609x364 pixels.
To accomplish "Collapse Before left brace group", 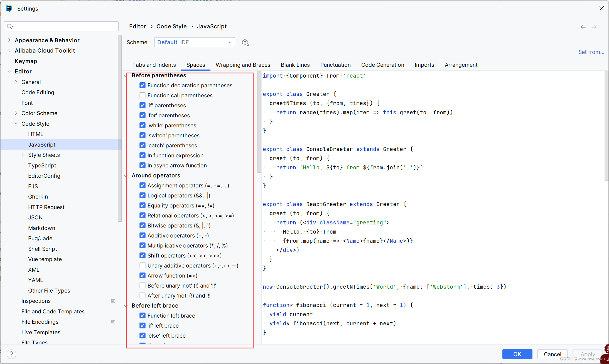I will [x=126, y=306].
